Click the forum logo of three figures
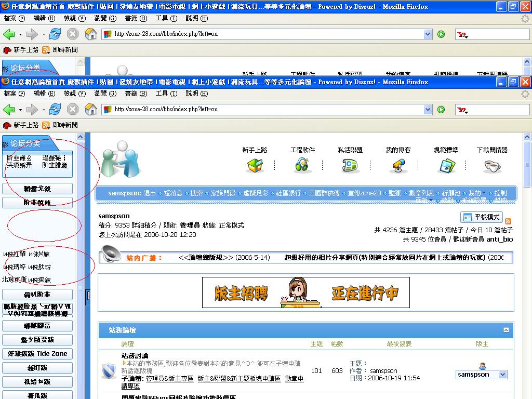The image size is (532, 399). (x=120, y=159)
